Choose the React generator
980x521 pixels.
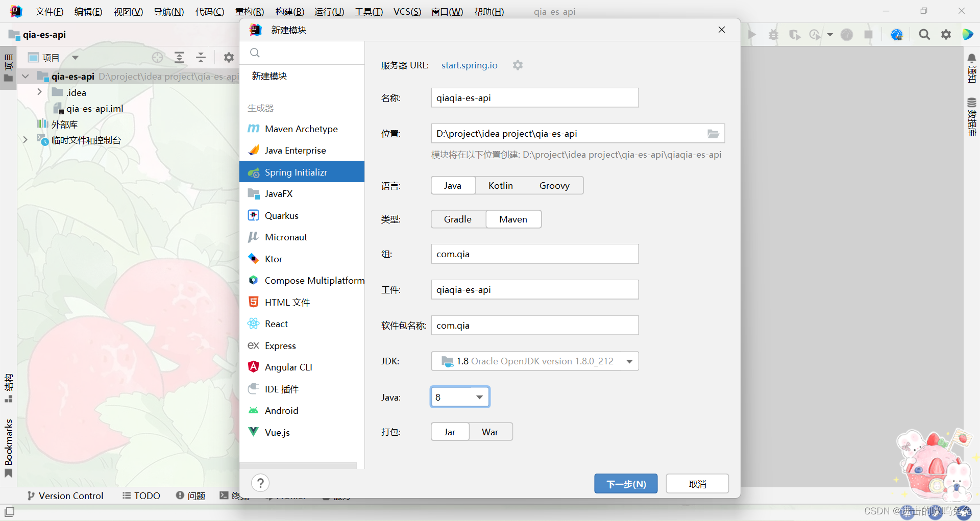click(x=302, y=324)
